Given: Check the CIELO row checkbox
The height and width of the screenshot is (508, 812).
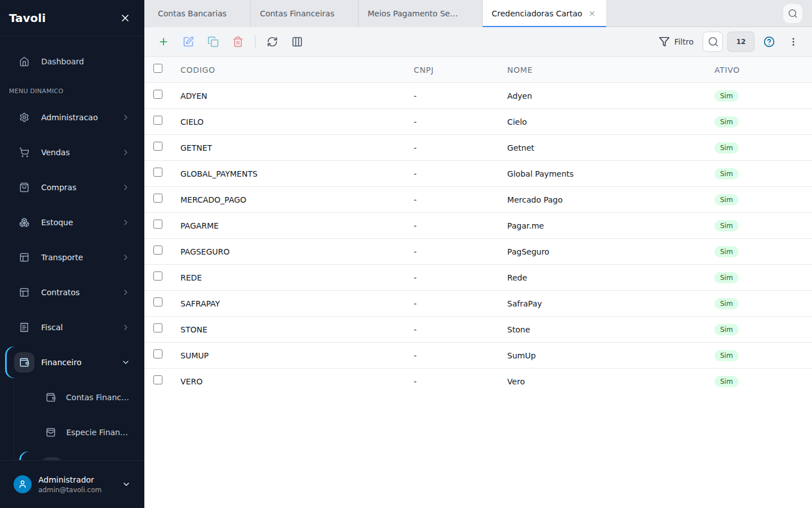Looking at the screenshot, I should (158, 120).
